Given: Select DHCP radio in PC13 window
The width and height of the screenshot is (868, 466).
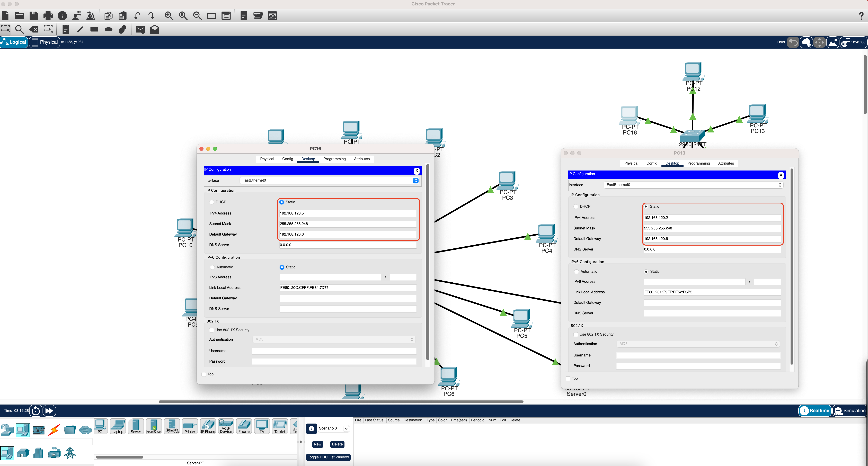Looking at the screenshot, I should 576,207.
